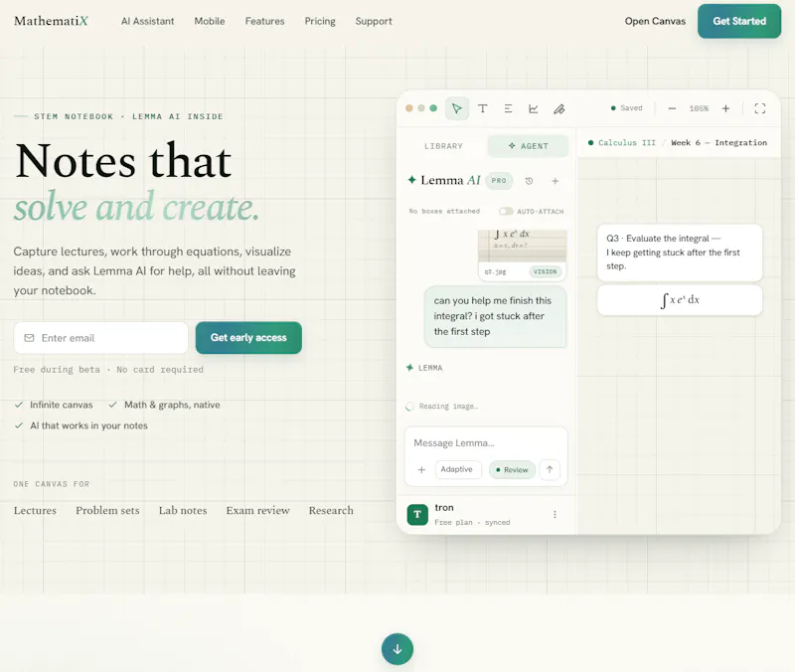Click the Get Started button

[739, 21]
